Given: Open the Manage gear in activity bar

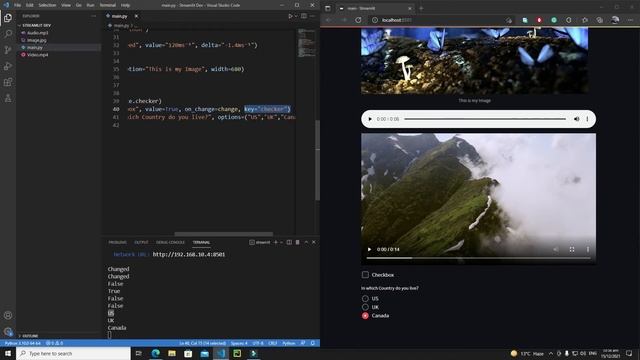Looking at the screenshot, I should point(8,331).
